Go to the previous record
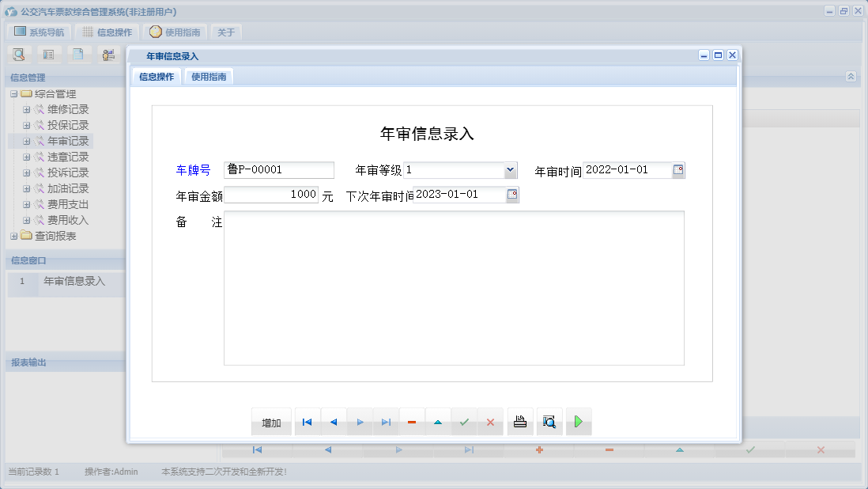 (x=333, y=422)
